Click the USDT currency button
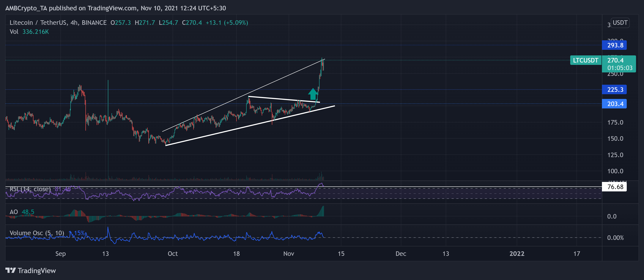The width and height of the screenshot is (644, 280). (x=620, y=23)
